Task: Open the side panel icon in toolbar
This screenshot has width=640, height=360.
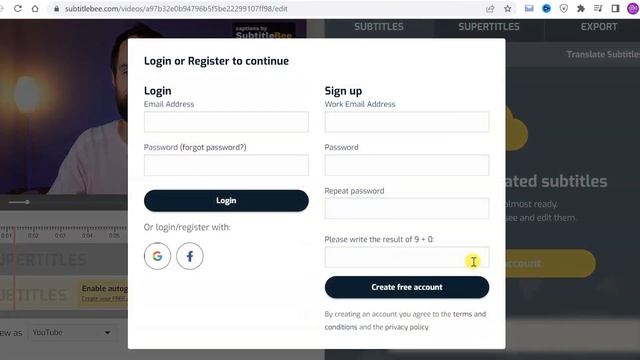Action: tap(615, 9)
